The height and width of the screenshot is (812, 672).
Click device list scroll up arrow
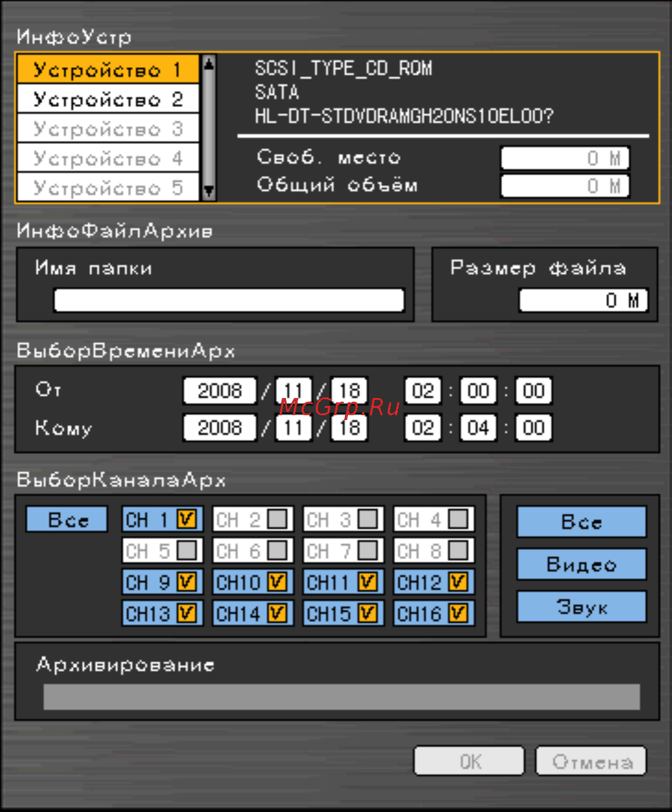pos(209,63)
